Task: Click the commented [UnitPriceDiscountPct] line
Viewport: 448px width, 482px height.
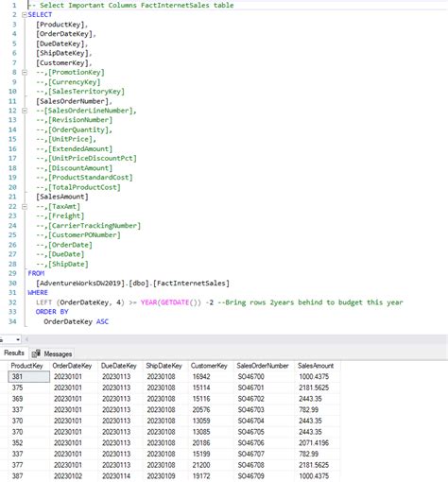Action: pyautogui.click(x=86, y=159)
